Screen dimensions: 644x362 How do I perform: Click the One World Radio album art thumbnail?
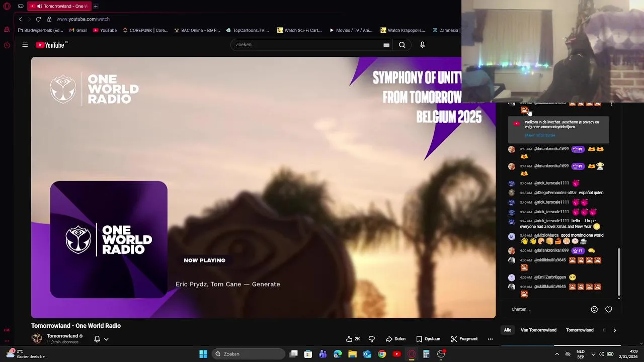[109, 239]
